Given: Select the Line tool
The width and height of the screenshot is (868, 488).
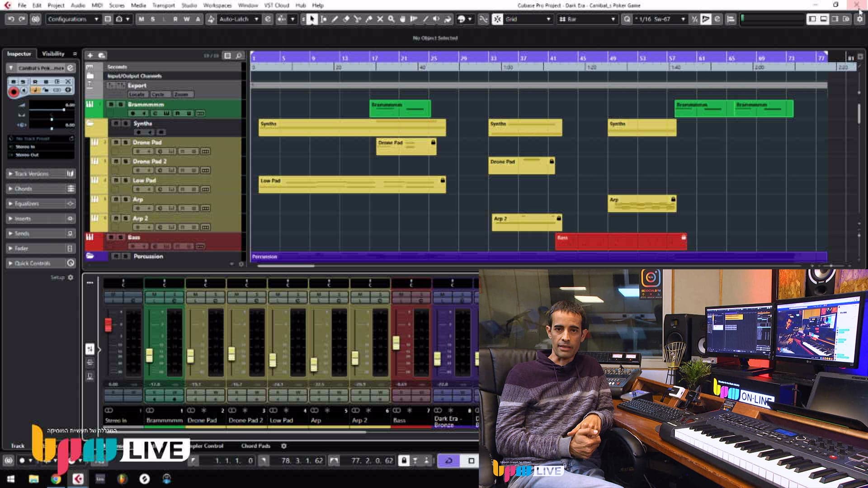Looking at the screenshot, I should 425,19.
